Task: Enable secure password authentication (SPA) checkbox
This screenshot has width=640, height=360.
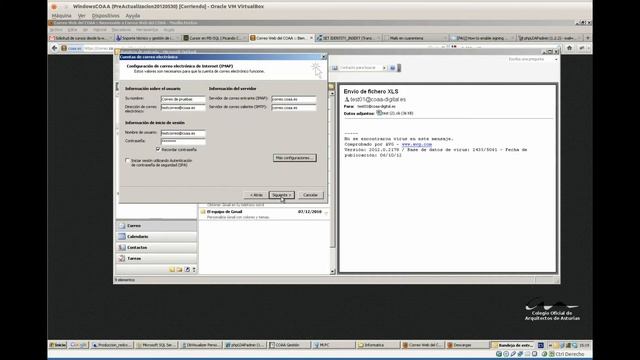Action: point(128,161)
